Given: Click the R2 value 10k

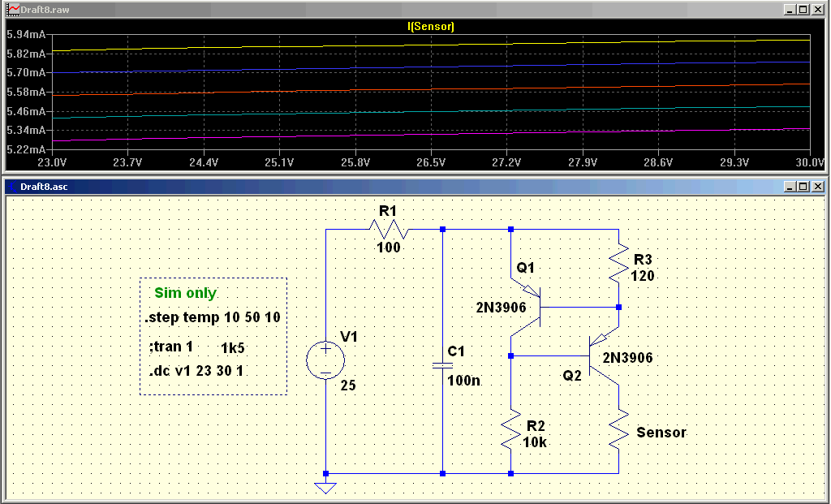Looking at the screenshot, I should [x=535, y=442].
